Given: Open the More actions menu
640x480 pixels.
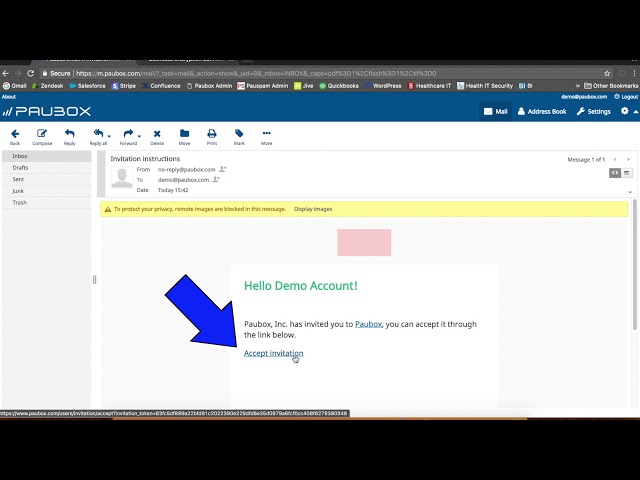Looking at the screenshot, I should point(267,137).
